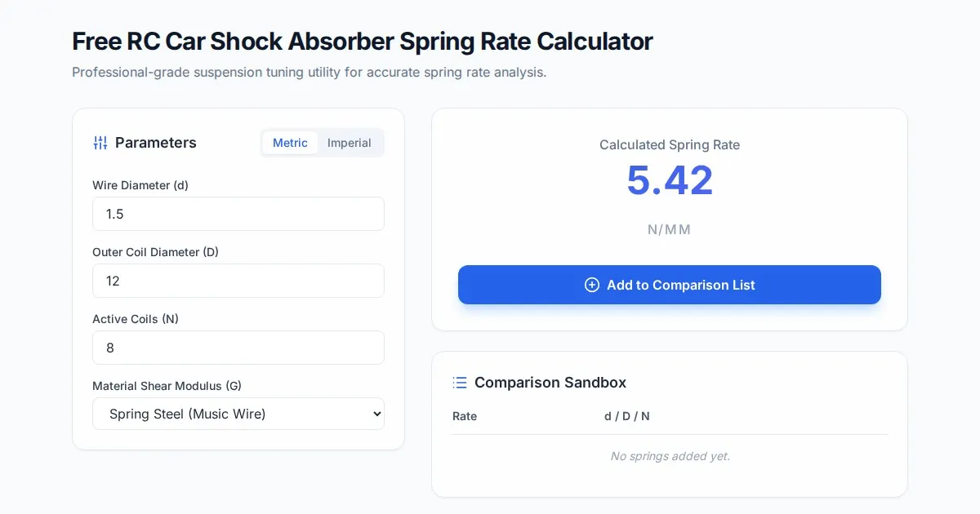Click the Comparison Sandbox list icon
This screenshot has height=514, width=980.
(460, 383)
